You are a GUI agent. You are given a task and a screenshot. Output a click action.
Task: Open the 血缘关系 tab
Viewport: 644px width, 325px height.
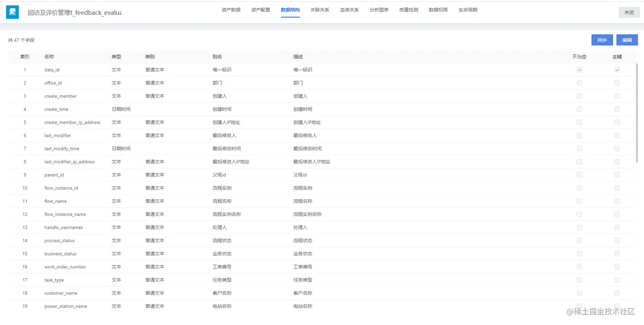point(349,9)
